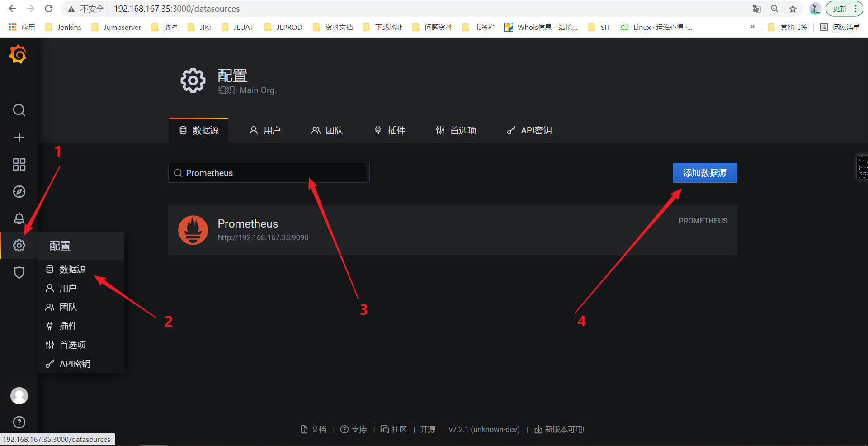Open the help question mark icon

[x=19, y=422]
